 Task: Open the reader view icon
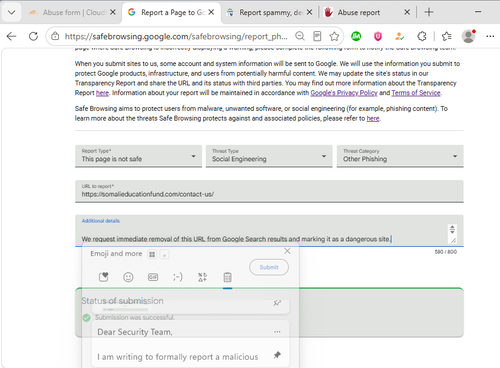(x=317, y=36)
